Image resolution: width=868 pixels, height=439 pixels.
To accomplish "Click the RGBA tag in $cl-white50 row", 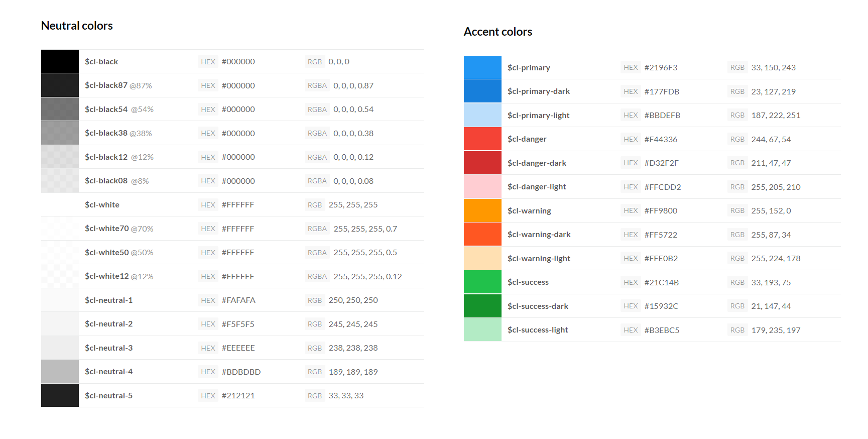I will (x=317, y=253).
